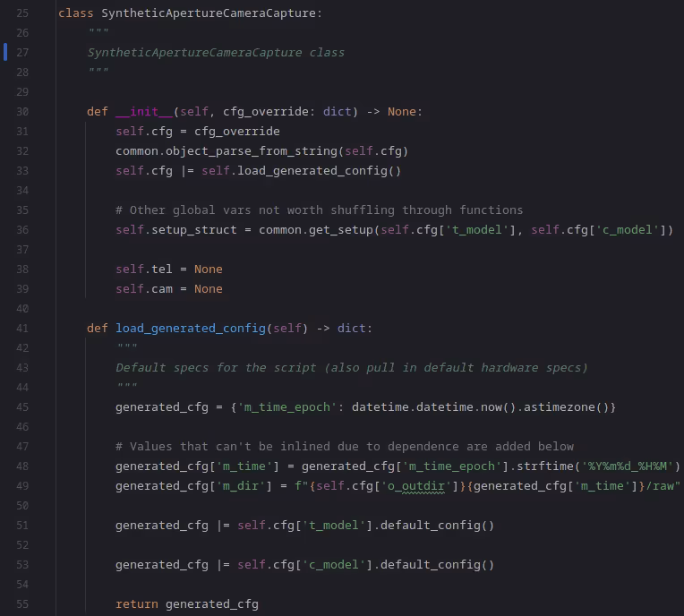Click cfg_override parameter in __init__ signature

pos(265,112)
